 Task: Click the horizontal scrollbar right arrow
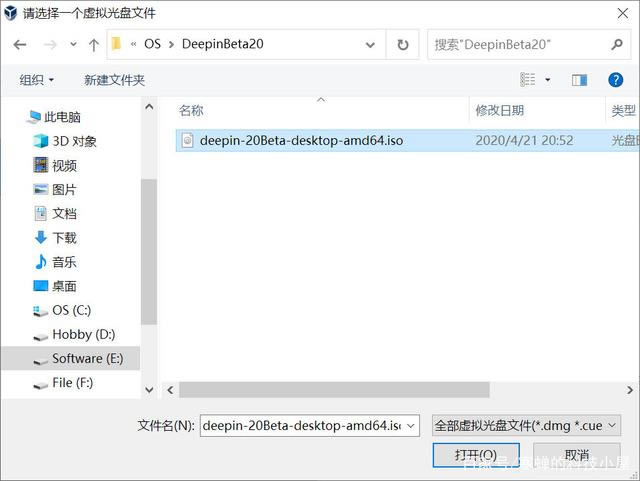(630, 390)
